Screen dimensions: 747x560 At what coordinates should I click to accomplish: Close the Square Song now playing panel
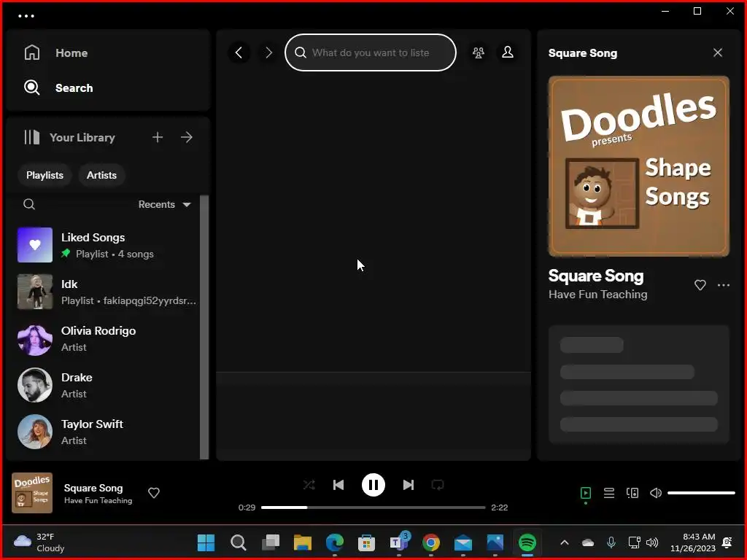718,52
